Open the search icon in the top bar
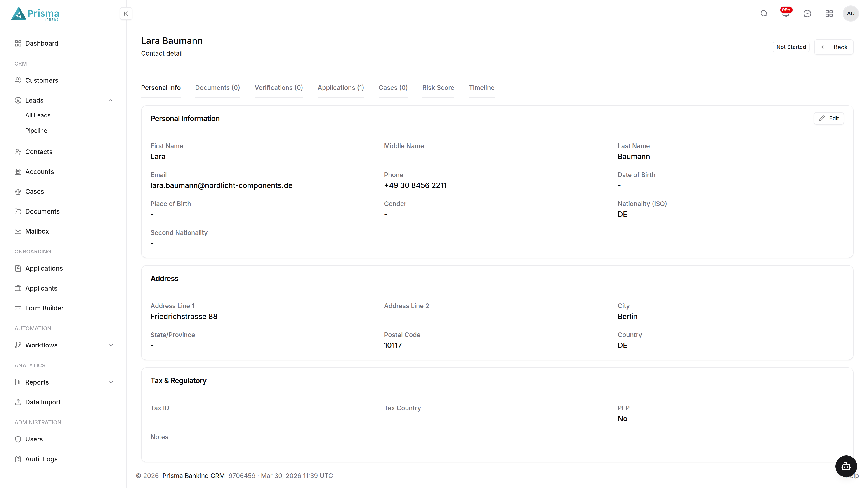 coord(764,14)
